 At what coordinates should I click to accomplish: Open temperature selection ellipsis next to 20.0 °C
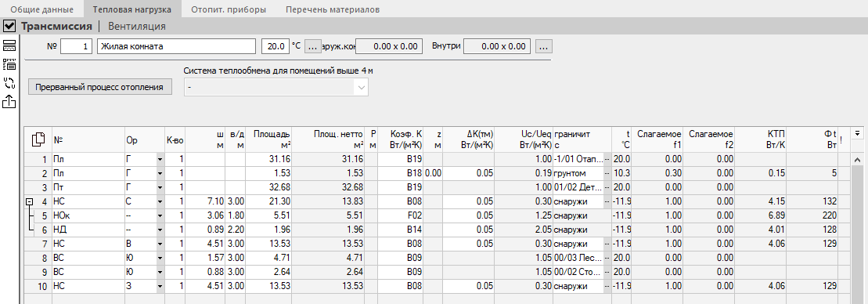[313, 46]
